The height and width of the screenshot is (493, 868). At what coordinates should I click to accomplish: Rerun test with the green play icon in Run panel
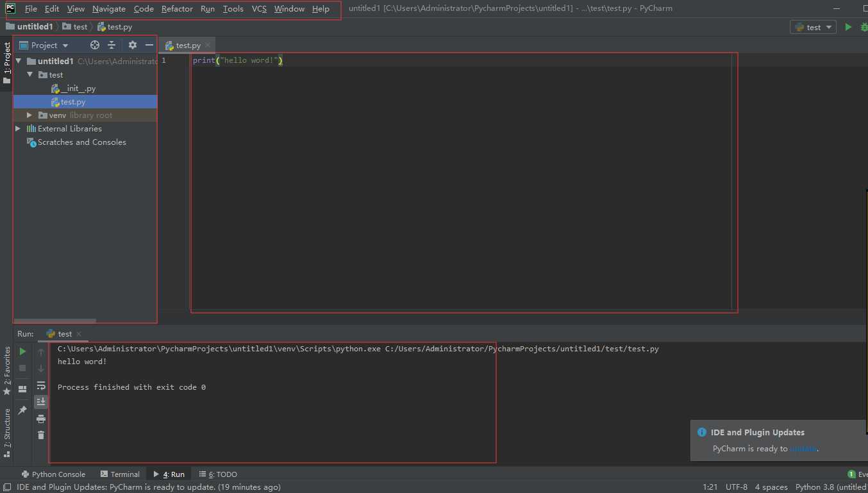pos(22,351)
